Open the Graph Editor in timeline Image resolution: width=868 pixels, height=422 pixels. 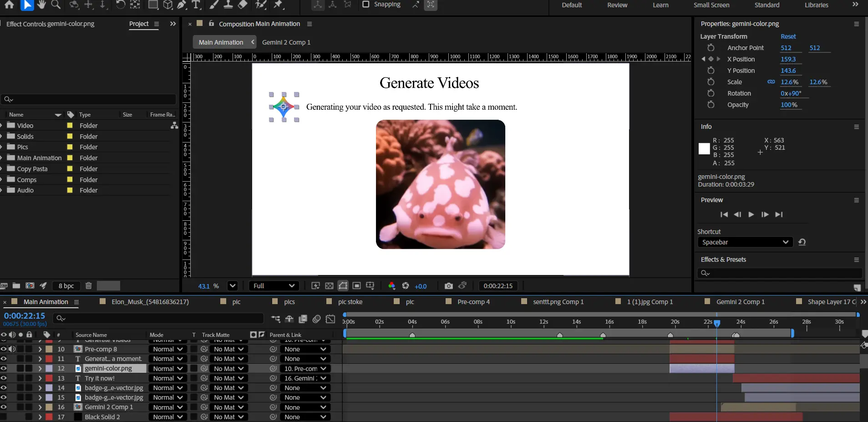coord(330,319)
